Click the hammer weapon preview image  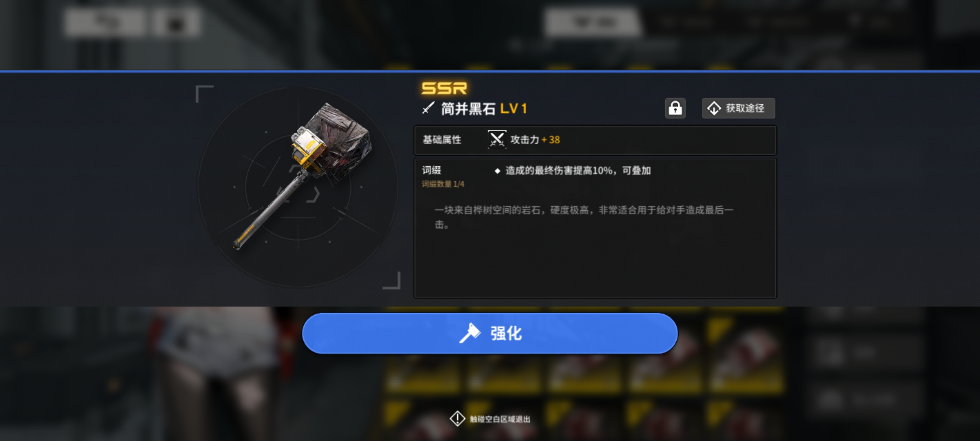click(302, 176)
